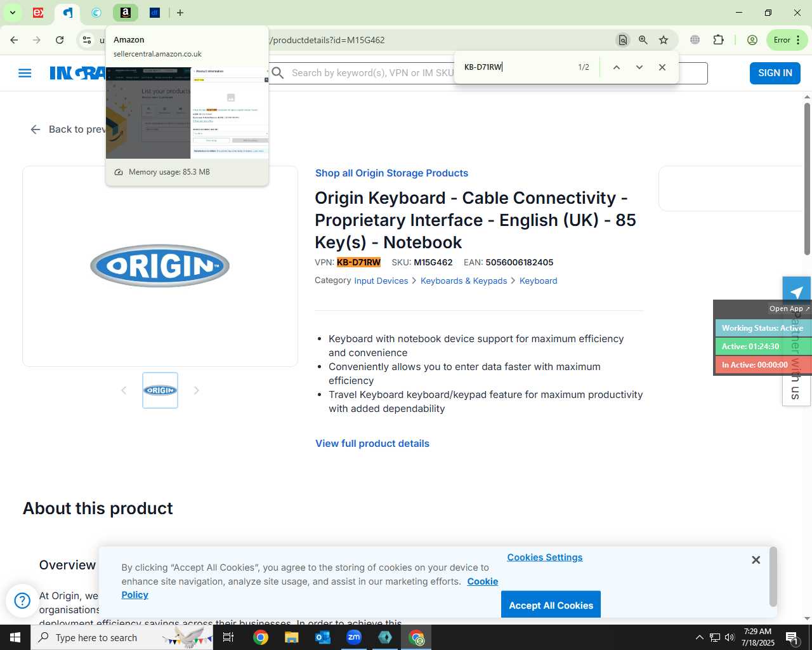Select the highlighted VPN value KB-D71RW
The height and width of the screenshot is (650, 812).
(358, 262)
